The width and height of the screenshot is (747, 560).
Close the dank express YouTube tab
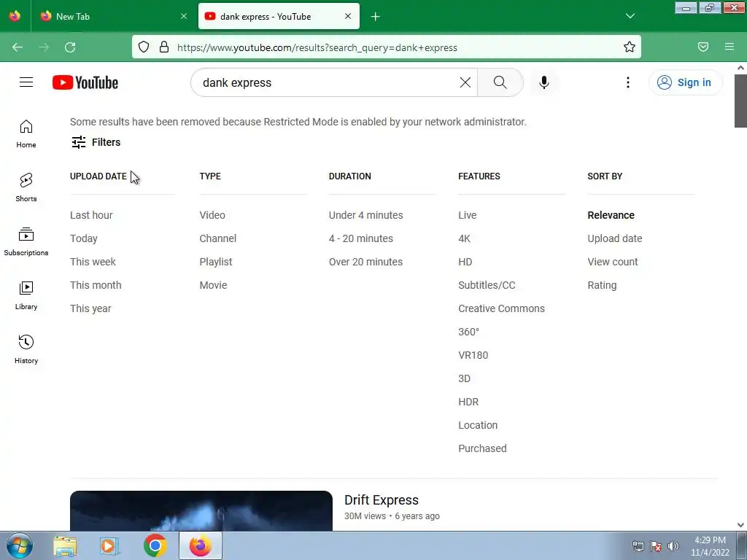(348, 16)
